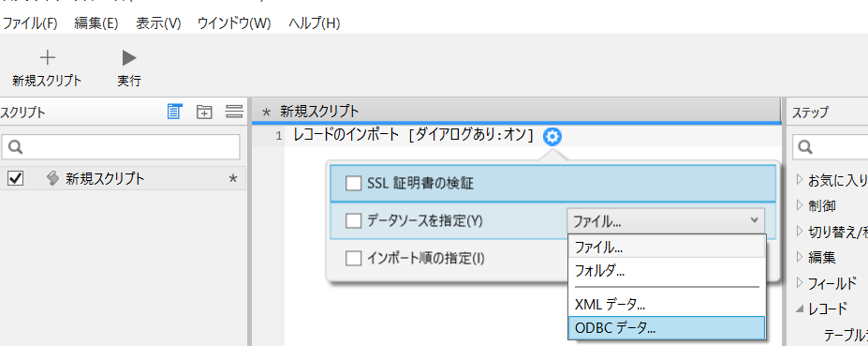Check the データソースを指定 checkbox
Image resolution: width=868 pixels, height=346 pixels.
(x=353, y=220)
